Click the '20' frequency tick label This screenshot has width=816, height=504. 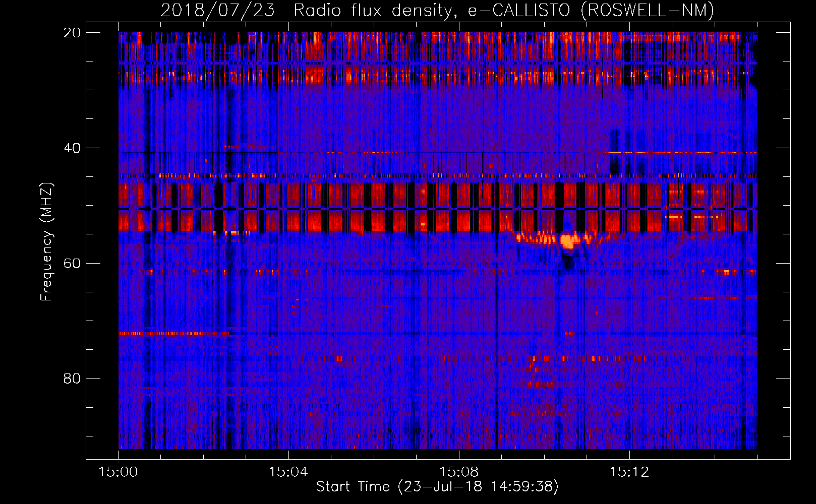pos(72,33)
